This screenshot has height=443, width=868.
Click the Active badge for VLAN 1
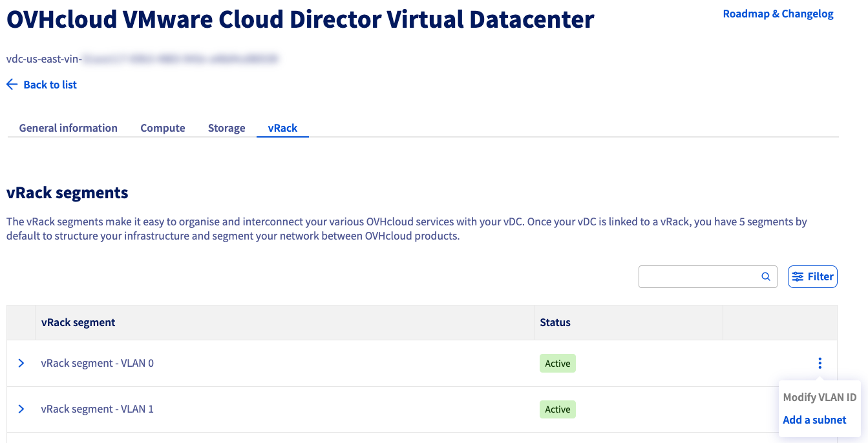coord(558,409)
